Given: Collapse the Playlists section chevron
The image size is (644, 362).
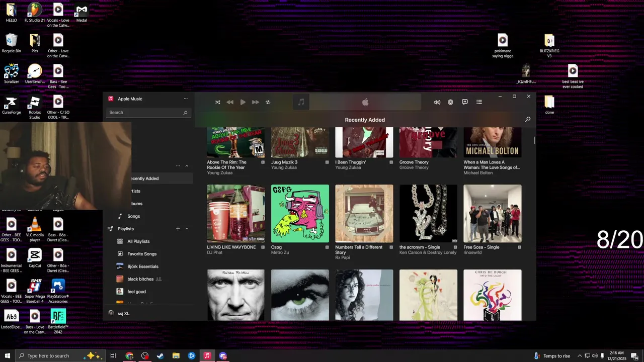Looking at the screenshot, I should point(187,229).
